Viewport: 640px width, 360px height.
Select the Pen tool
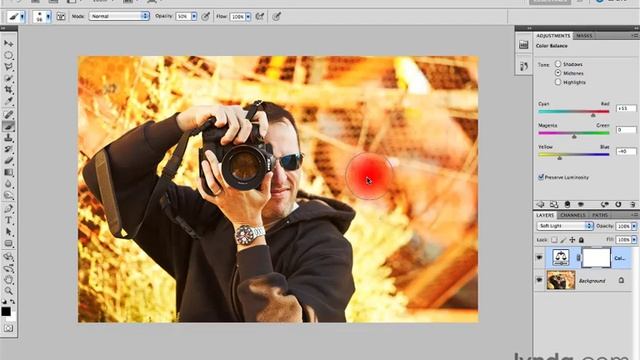(9, 209)
